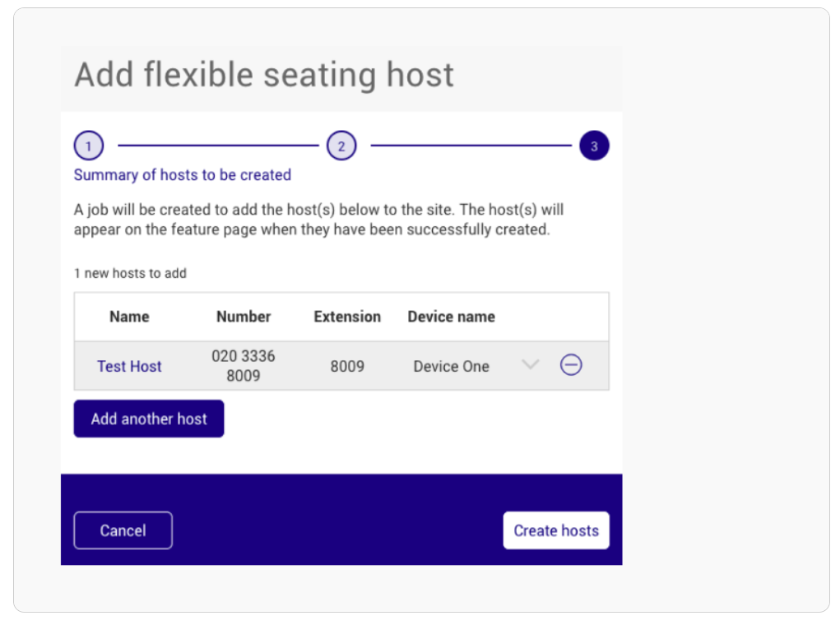Remove the Test Host row via minus icon
Image resolution: width=840 pixels, height=620 pixels.
tap(570, 365)
